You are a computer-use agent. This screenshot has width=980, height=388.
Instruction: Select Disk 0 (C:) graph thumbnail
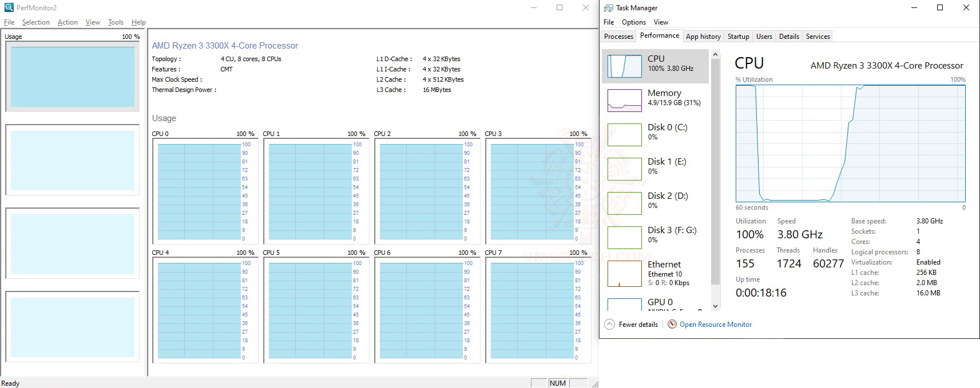pyautogui.click(x=624, y=135)
